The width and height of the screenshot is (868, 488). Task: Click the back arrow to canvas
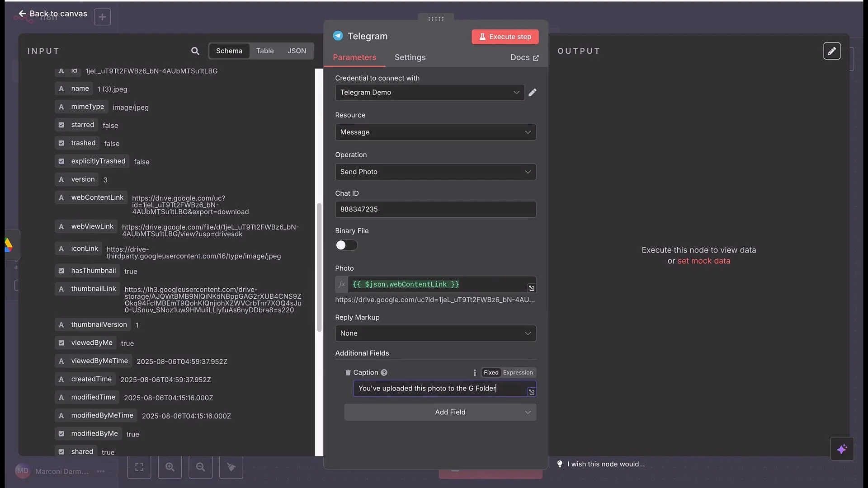pyautogui.click(x=22, y=14)
